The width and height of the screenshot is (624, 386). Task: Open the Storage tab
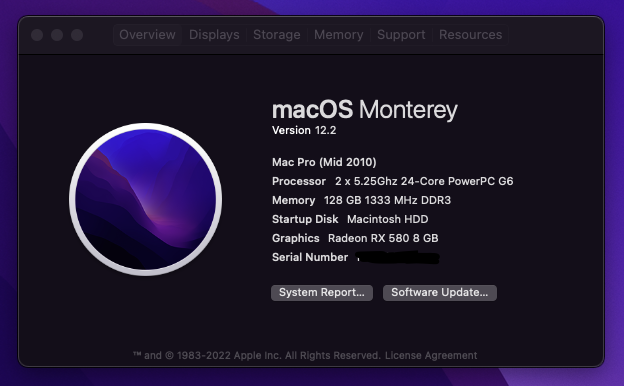pyautogui.click(x=277, y=35)
